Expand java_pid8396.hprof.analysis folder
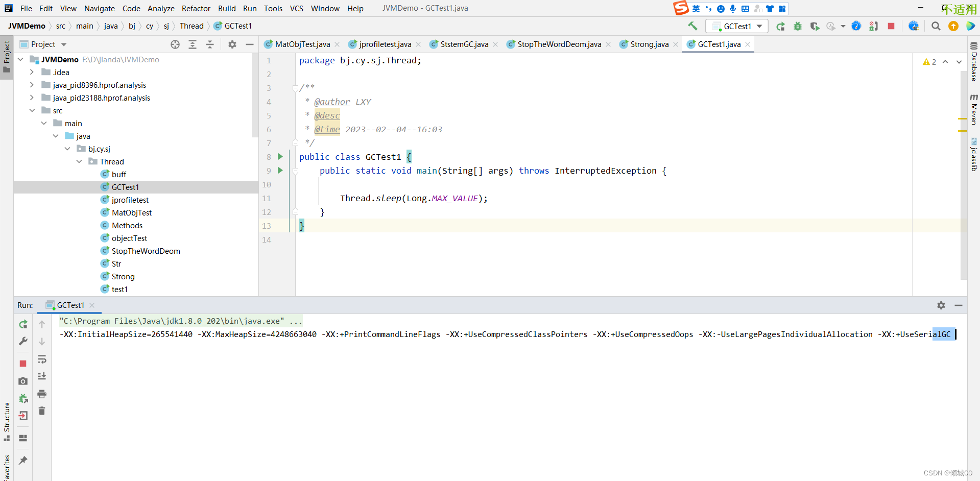The width and height of the screenshot is (980, 481). click(x=32, y=85)
